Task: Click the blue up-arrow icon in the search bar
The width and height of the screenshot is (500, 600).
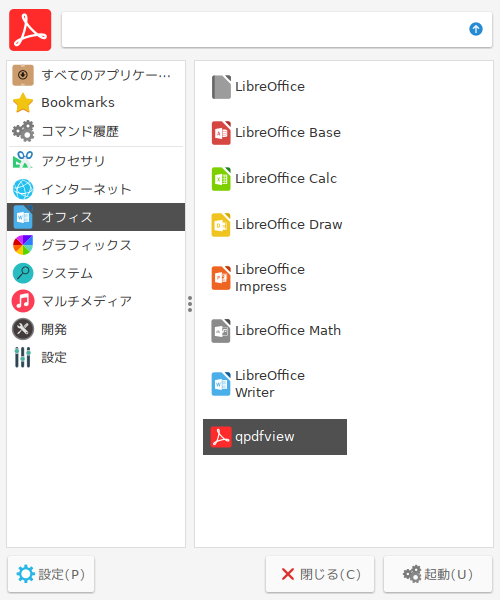Action: 476,29
